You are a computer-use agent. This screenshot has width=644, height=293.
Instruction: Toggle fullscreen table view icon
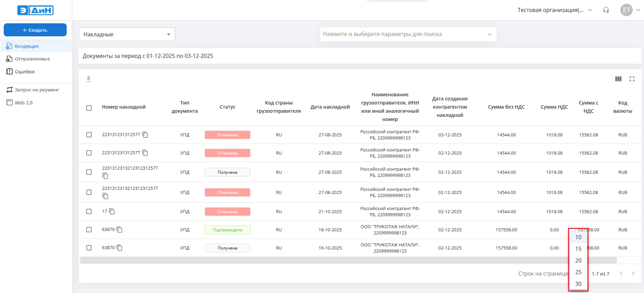632,79
